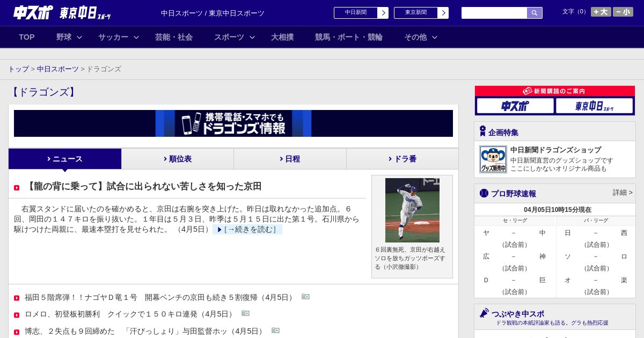Viewport: 644px width, 338px height.
Task: Click the 中日スポーツ breadcrumb link
Action: 58,69
